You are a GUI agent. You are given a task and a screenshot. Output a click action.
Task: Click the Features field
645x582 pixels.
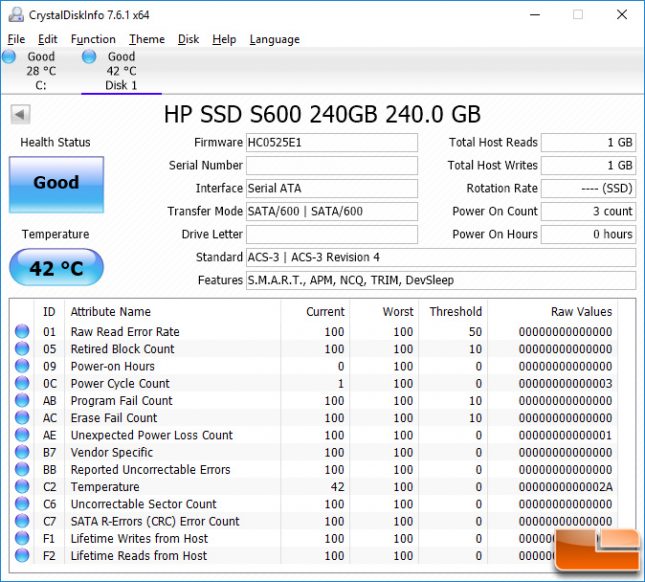(441, 281)
